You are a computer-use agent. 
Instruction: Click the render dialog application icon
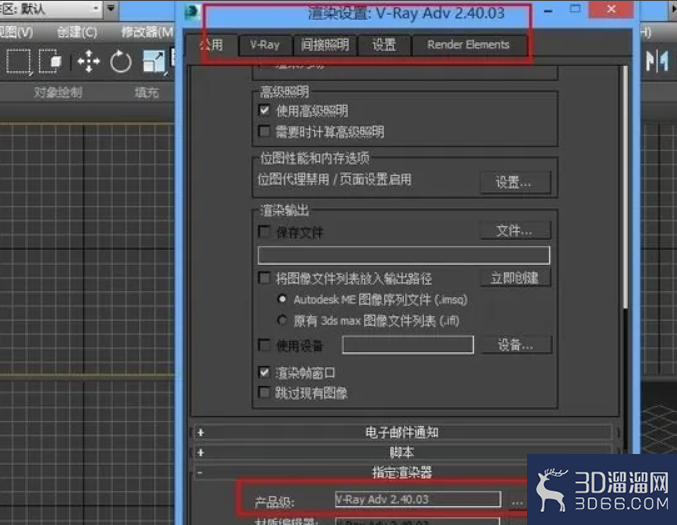[x=191, y=12]
